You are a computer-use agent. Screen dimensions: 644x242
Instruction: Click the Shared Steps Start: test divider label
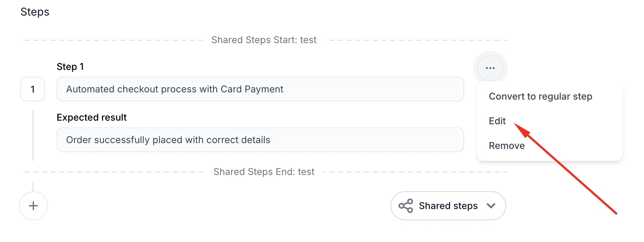264,40
